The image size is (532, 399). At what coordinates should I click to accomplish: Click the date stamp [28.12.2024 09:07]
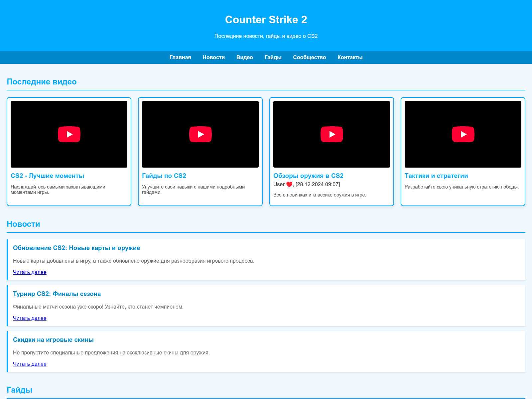318,185
